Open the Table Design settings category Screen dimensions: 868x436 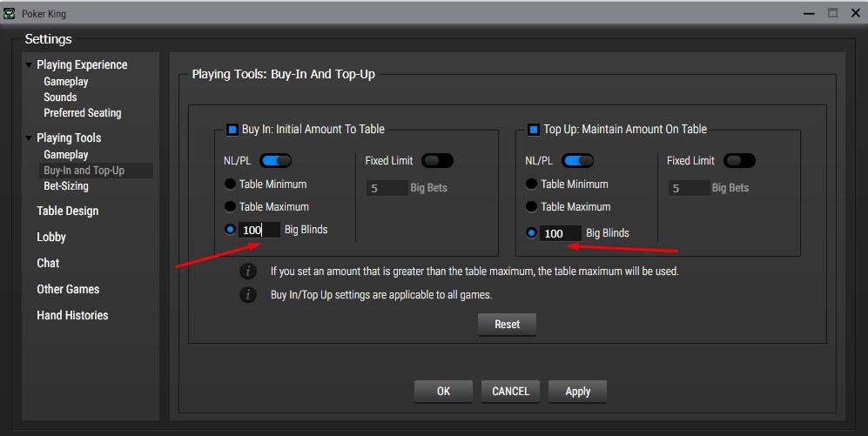coord(67,211)
